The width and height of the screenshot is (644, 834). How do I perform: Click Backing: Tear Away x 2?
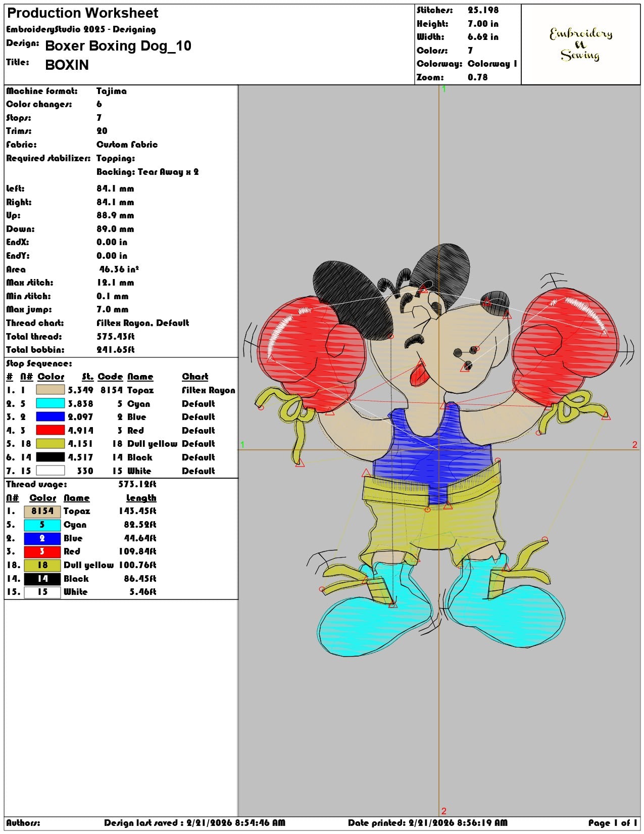[x=147, y=172]
